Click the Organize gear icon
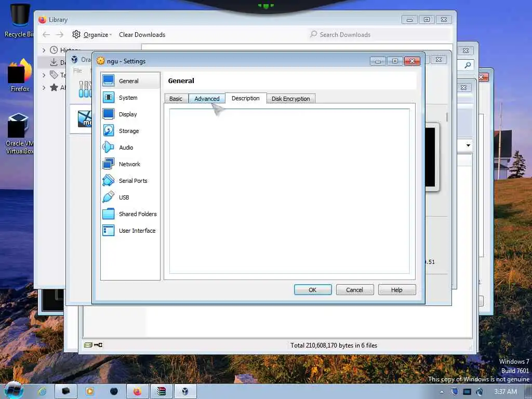 click(x=76, y=34)
